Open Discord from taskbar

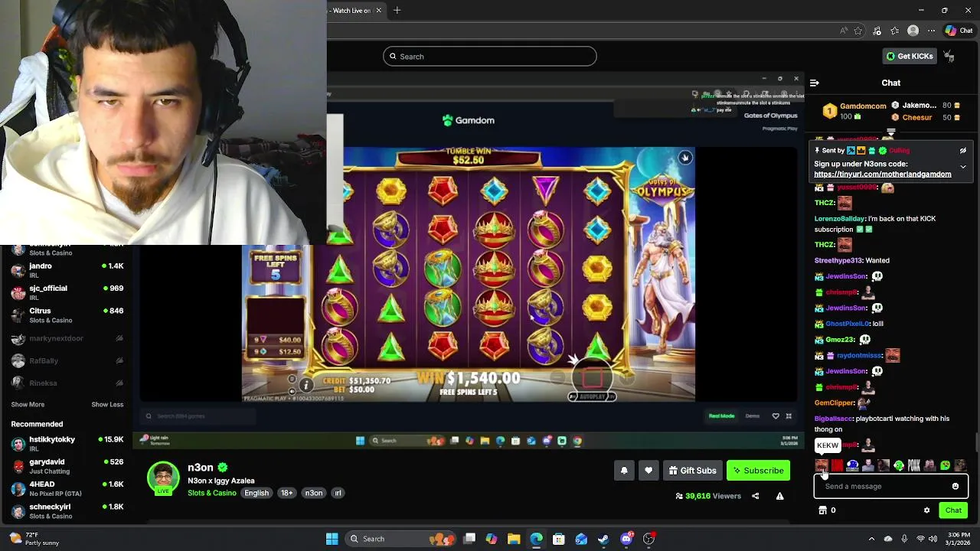pyautogui.click(x=626, y=539)
